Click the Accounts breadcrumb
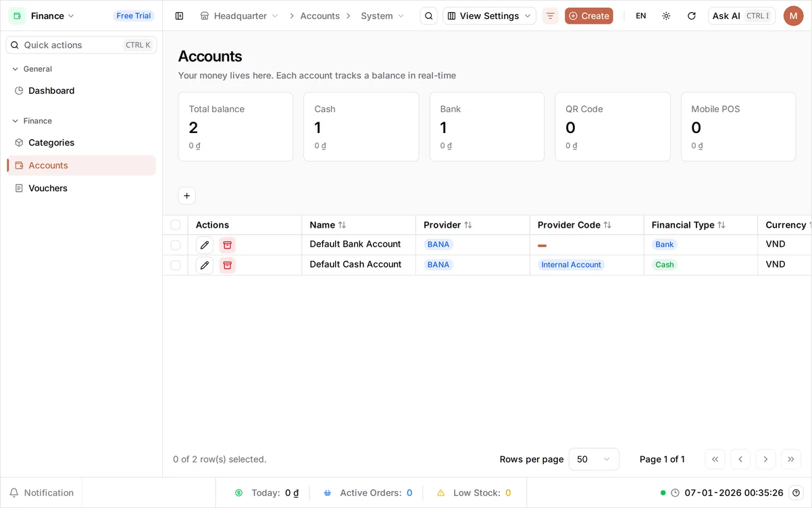Image resolution: width=812 pixels, height=508 pixels. click(x=320, y=16)
